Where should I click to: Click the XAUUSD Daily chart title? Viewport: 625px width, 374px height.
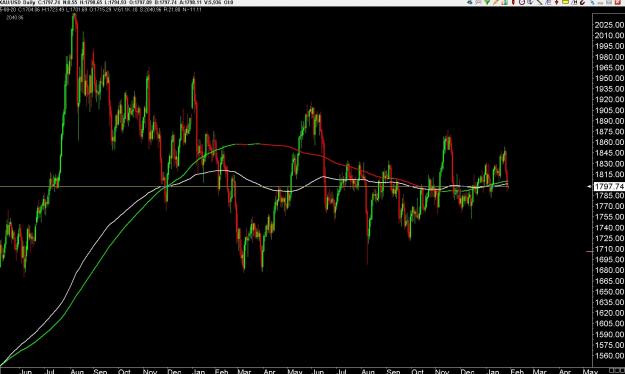18,2
